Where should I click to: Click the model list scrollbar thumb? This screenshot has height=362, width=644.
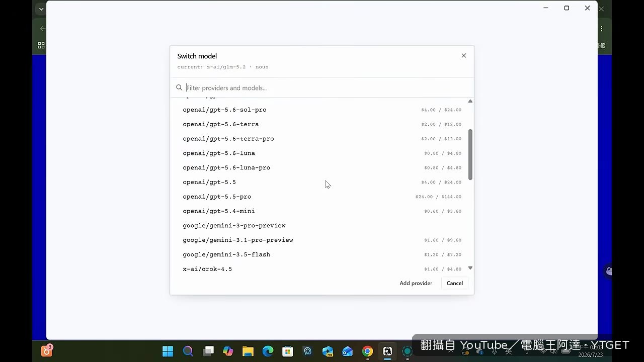470,154
